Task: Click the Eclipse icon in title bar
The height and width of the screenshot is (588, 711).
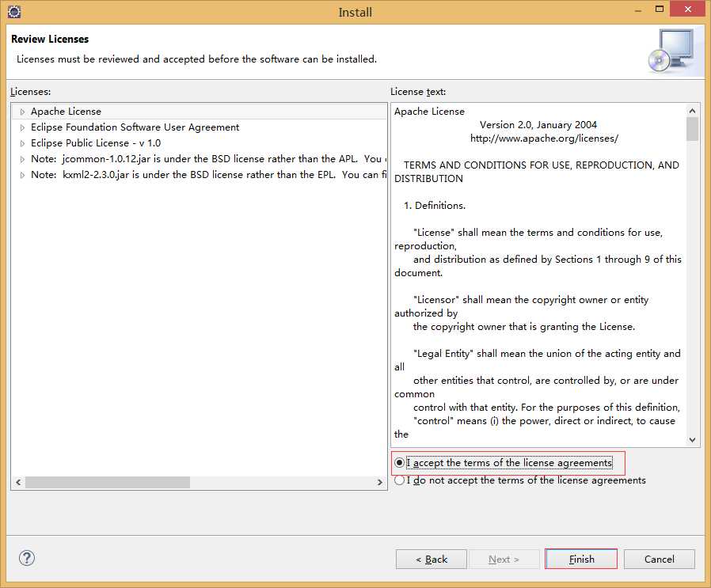Action: 14,11
